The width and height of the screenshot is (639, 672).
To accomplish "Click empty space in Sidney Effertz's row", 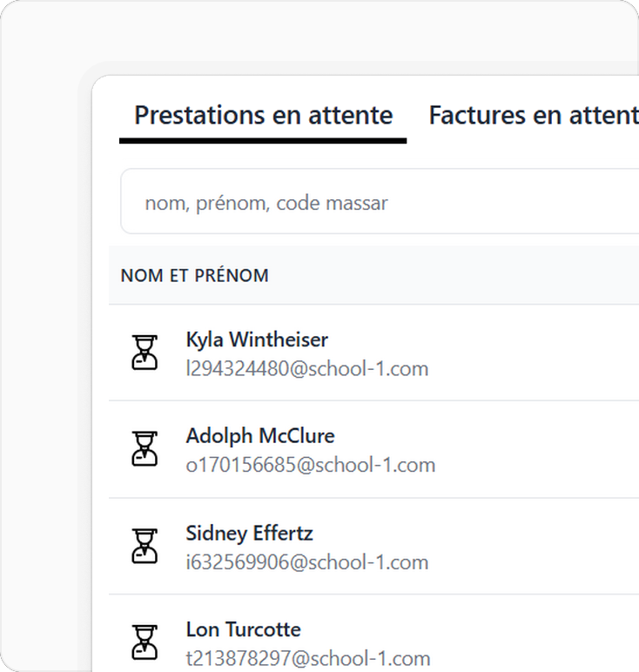I will pyautogui.click(x=535, y=547).
